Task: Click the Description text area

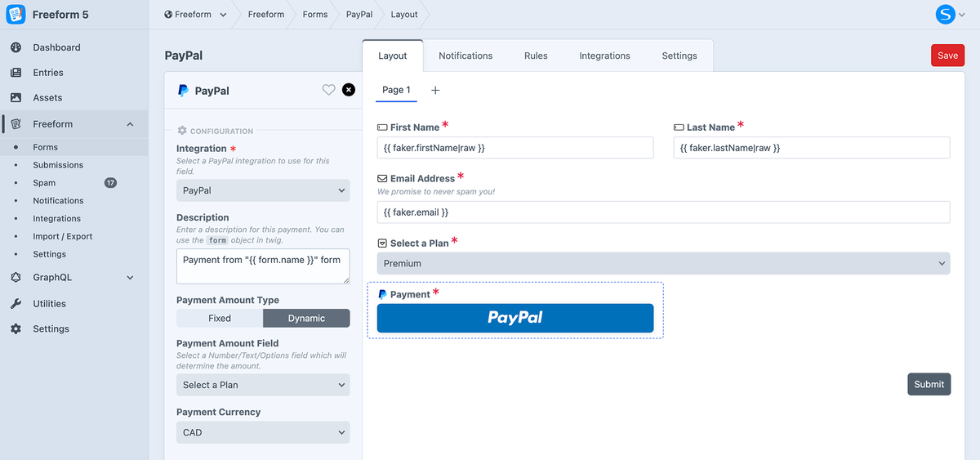Action: coord(263,266)
